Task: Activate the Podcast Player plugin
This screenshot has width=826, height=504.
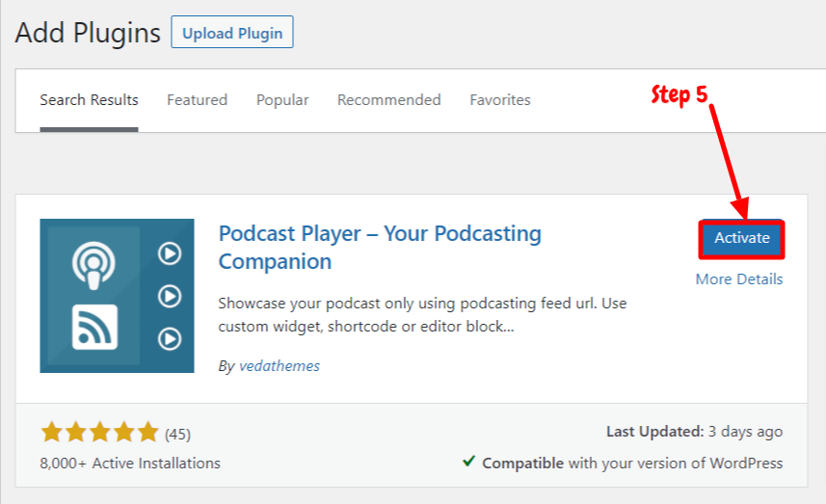Action: click(742, 238)
